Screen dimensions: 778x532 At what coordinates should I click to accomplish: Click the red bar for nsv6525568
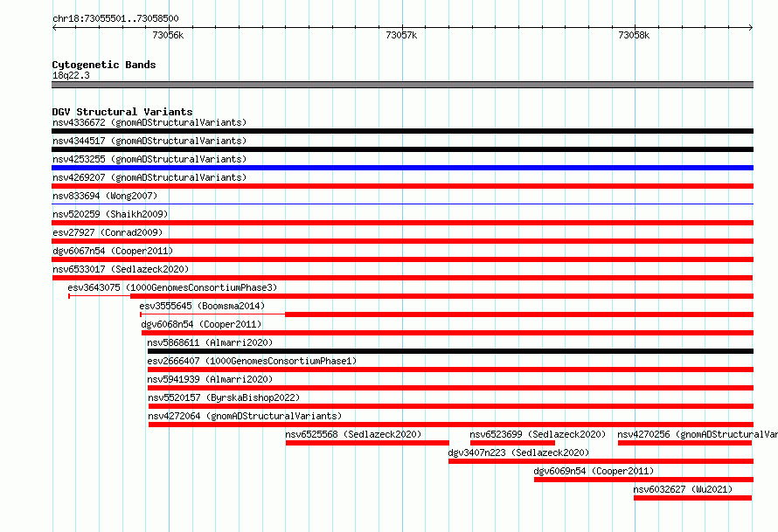(x=367, y=443)
